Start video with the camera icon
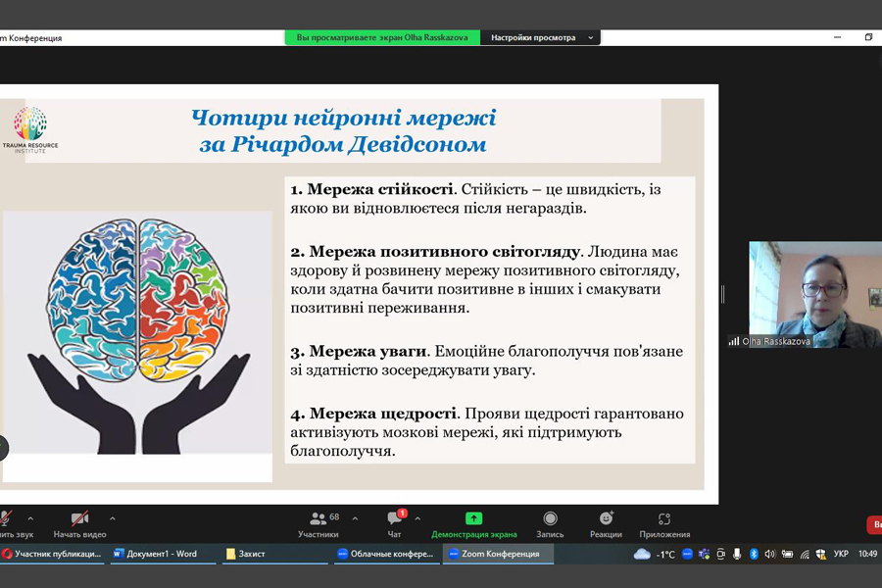 click(x=79, y=524)
